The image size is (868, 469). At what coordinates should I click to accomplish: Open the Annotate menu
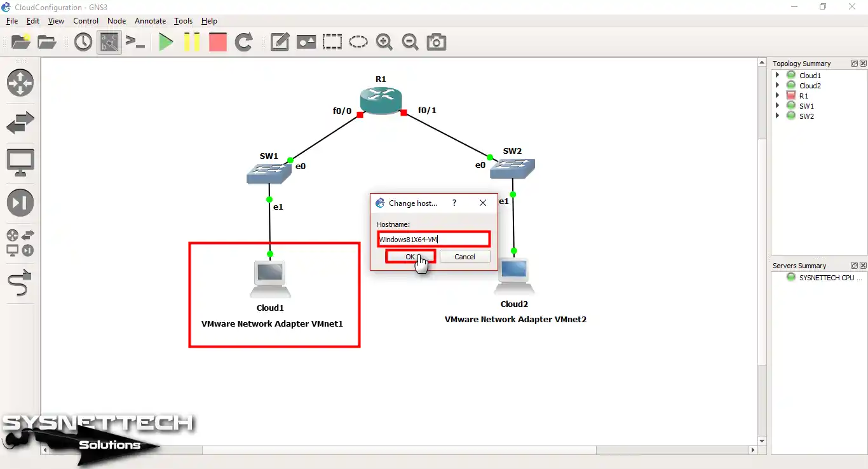150,20
